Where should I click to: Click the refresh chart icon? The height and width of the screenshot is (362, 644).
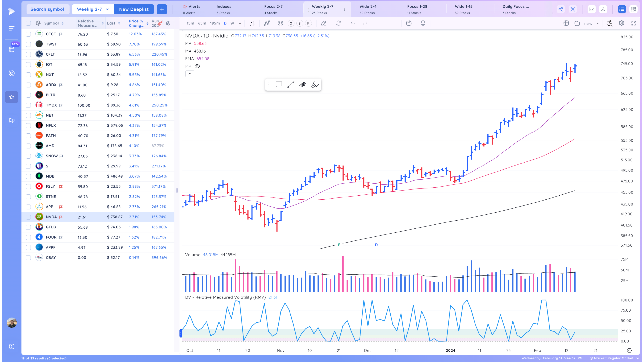339,23
